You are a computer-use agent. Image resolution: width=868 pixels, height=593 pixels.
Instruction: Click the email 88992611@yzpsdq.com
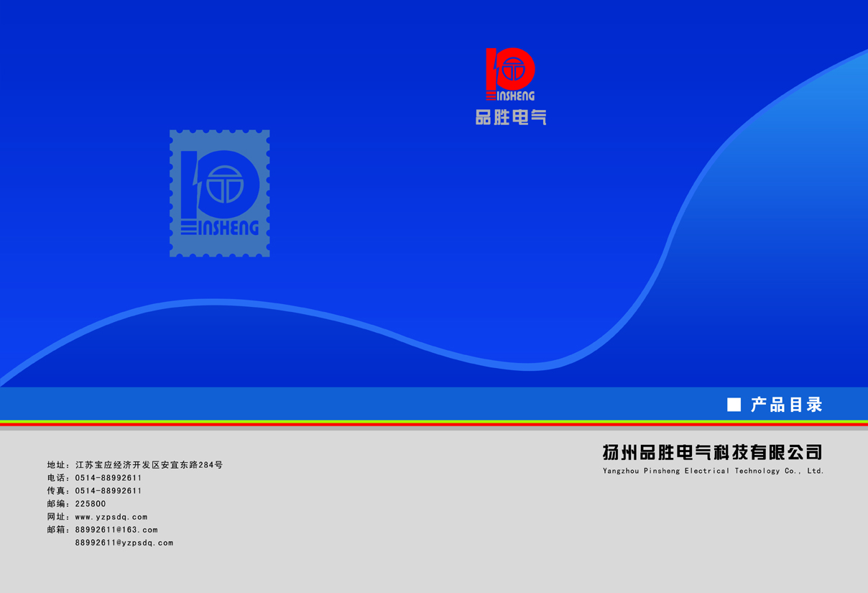(x=124, y=543)
